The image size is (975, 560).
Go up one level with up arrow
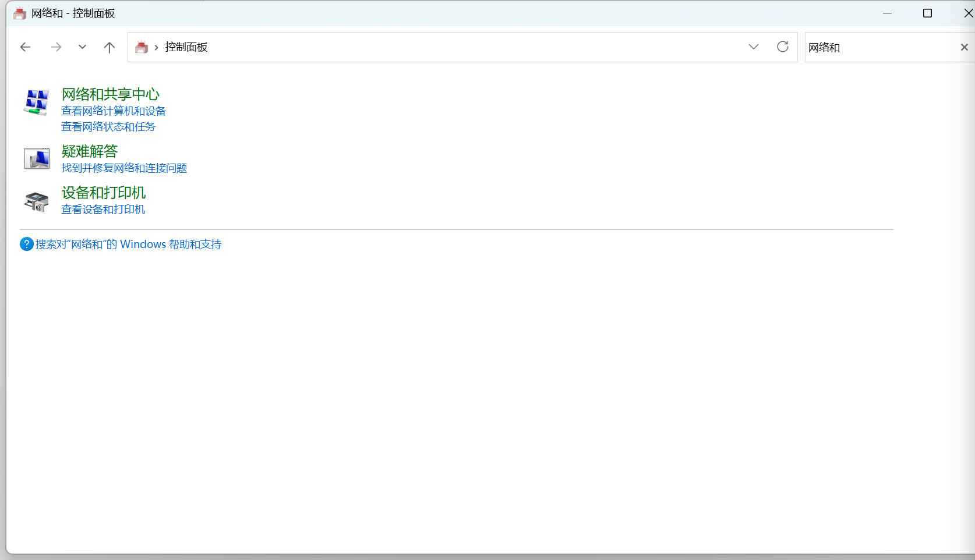click(109, 47)
